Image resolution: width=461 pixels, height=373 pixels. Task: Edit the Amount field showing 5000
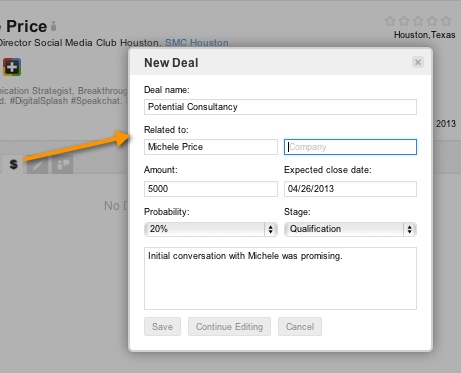pos(211,189)
